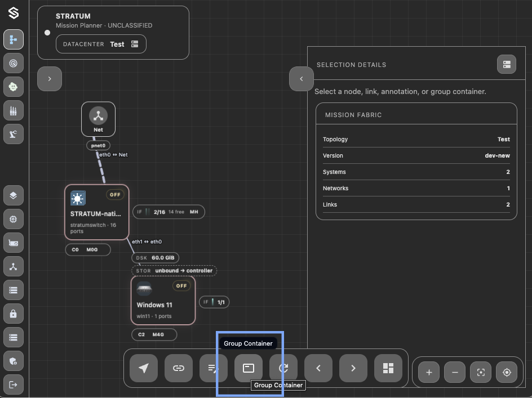Click the Version dev-new row
Viewport: 532px width, 398px height.
click(416, 155)
